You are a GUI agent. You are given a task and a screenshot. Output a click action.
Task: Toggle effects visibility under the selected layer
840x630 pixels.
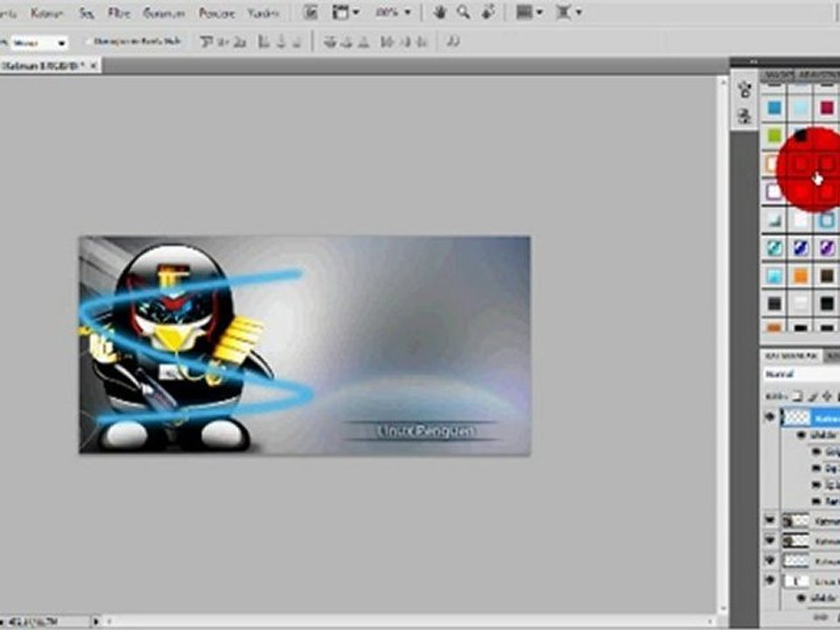point(801,435)
